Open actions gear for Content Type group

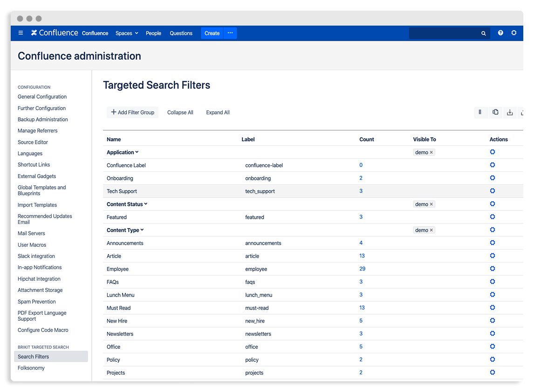pyautogui.click(x=493, y=230)
